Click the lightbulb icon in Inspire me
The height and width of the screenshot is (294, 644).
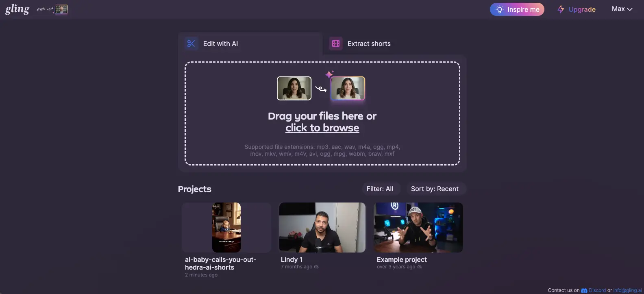click(x=500, y=9)
